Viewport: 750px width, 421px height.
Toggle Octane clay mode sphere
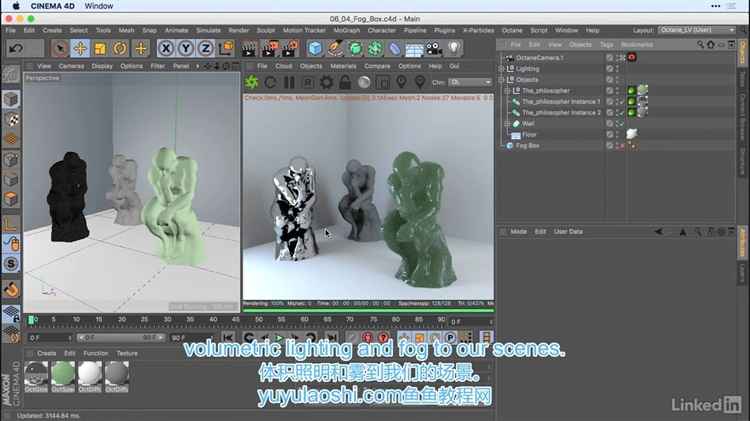pos(364,82)
